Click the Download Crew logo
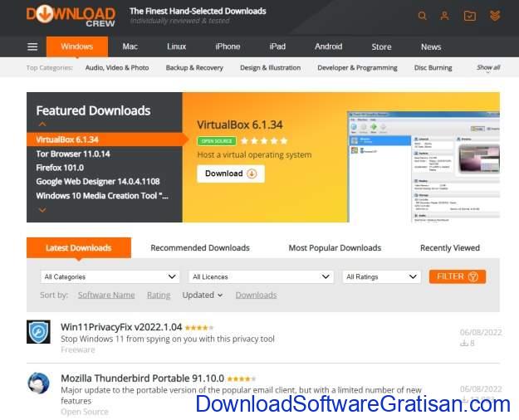The height and width of the screenshot is (420, 519). coord(71,16)
